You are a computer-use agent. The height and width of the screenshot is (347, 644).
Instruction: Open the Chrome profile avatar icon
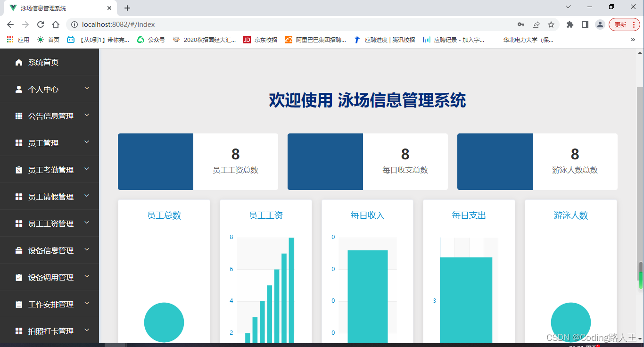600,25
